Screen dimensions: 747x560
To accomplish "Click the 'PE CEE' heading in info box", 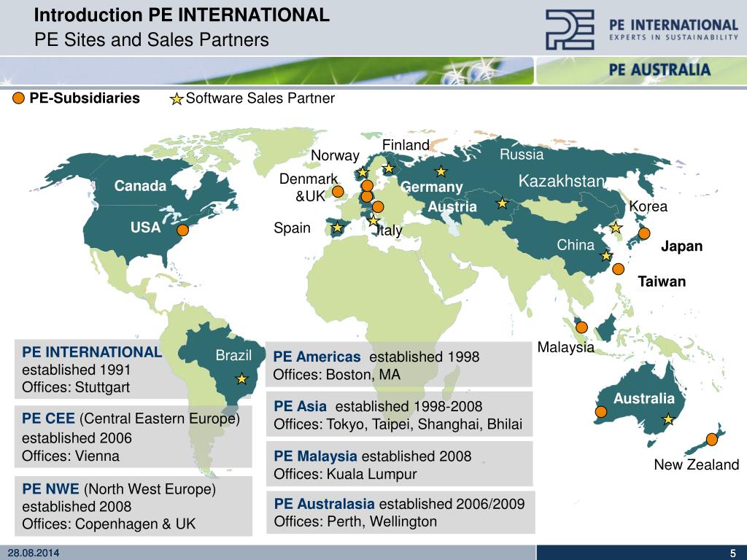I will click(49, 419).
